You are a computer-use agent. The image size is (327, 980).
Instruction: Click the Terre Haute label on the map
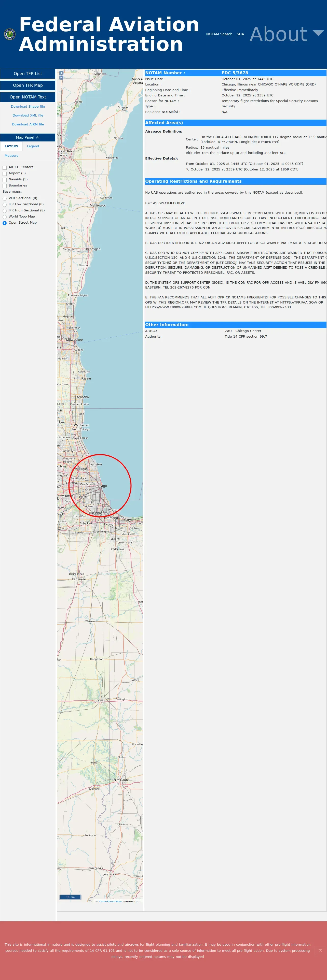click(x=120, y=780)
